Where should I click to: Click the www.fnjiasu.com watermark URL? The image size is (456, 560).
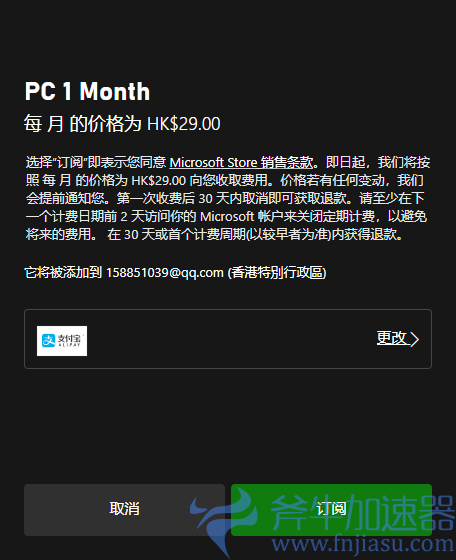(x=363, y=545)
